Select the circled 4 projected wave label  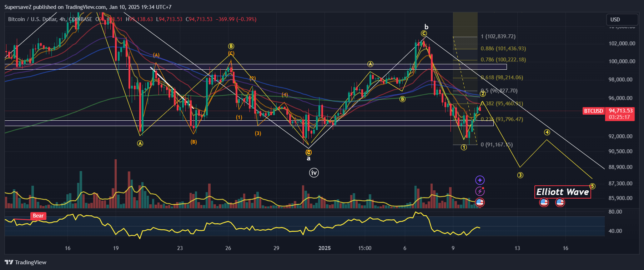click(x=547, y=132)
